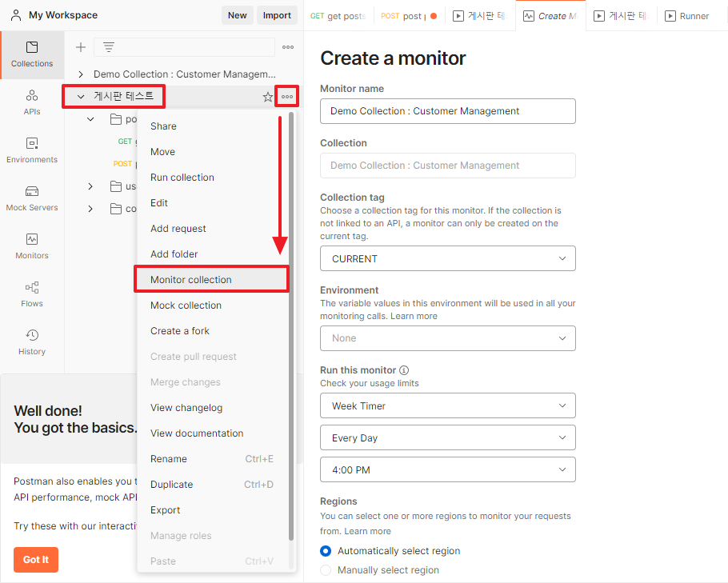
Task: Open Learn more link under Regions
Action: coord(368,531)
